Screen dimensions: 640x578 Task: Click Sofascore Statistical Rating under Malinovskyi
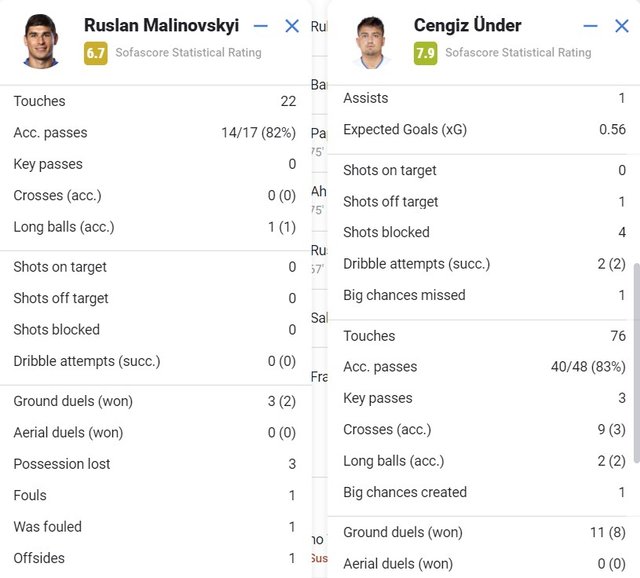click(x=188, y=53)
